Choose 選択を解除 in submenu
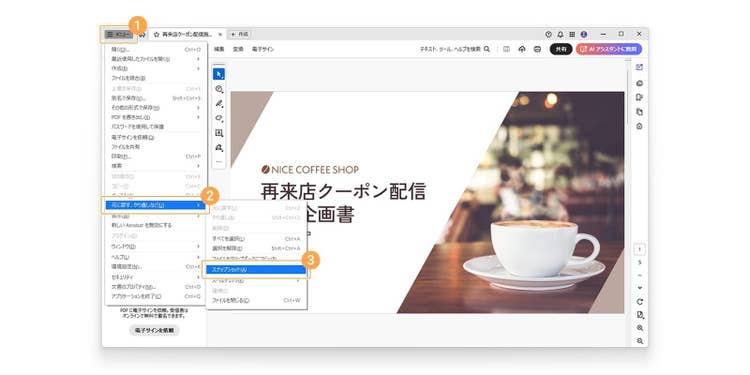 pos(256,248)
